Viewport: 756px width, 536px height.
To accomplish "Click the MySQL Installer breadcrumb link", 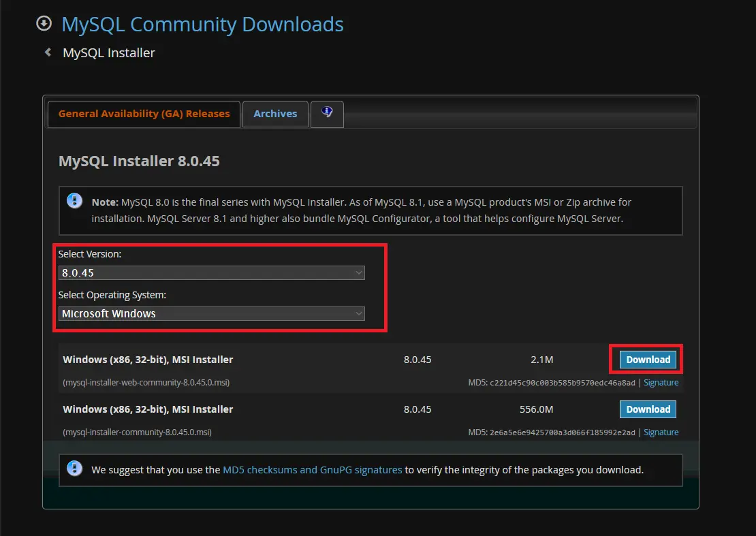I will coord(108,52).
